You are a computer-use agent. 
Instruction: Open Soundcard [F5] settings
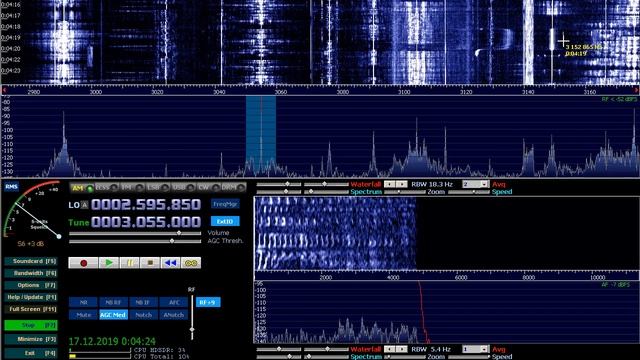(x=31, y=261)
